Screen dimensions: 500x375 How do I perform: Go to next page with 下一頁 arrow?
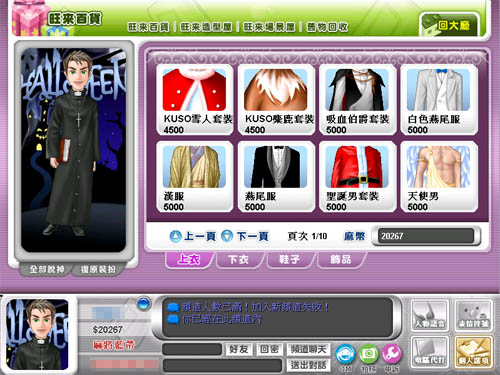(245, 236)
